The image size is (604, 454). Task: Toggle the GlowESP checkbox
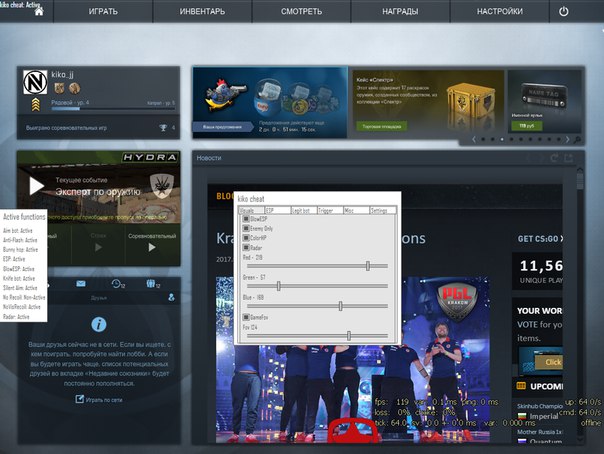pos(247,219)
